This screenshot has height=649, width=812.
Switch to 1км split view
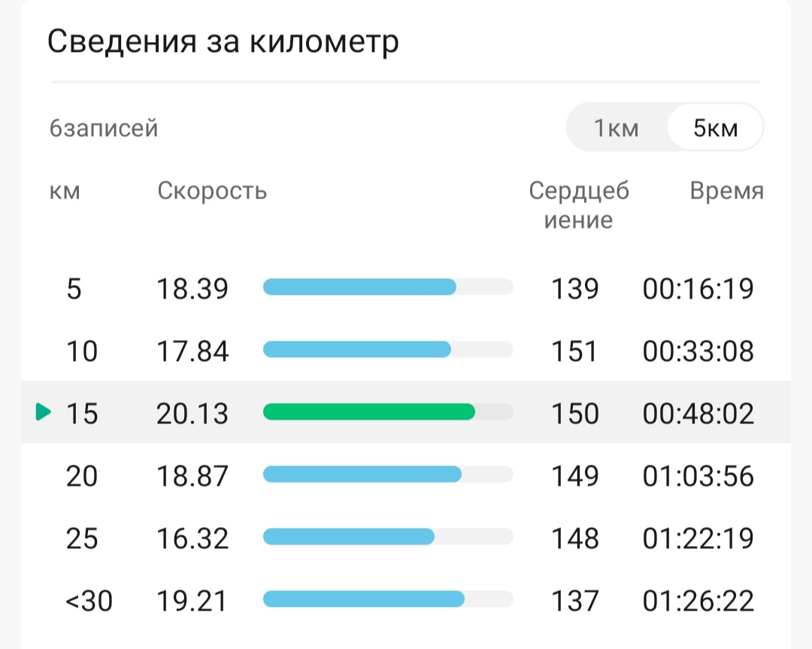pos(617,127)
